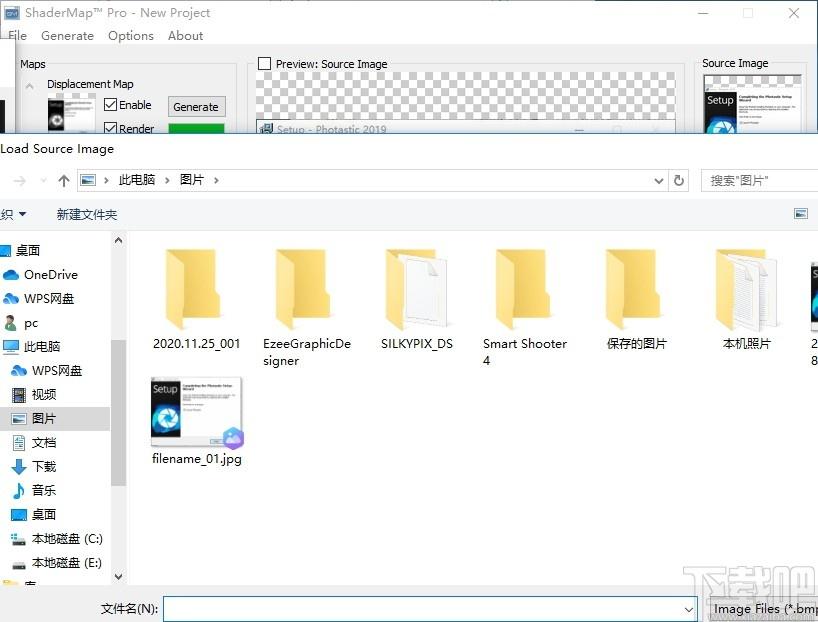Click the 此电脑 breadcrumb in address bar

click(137, 180)
